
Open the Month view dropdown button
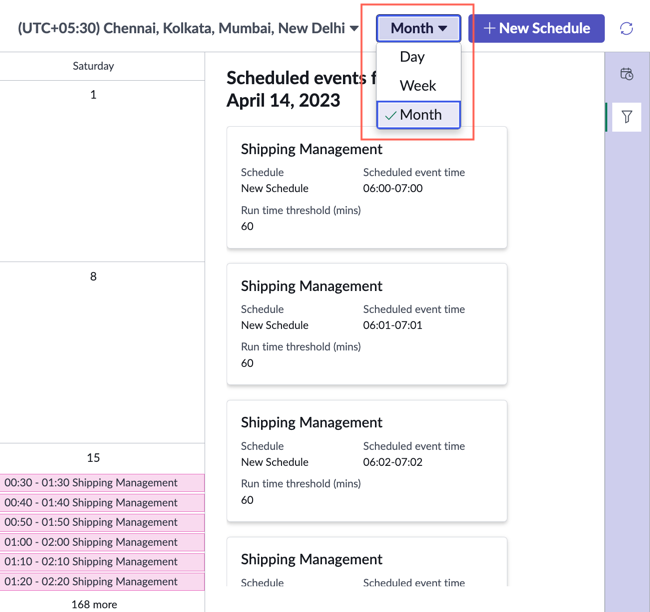(418, 28)
